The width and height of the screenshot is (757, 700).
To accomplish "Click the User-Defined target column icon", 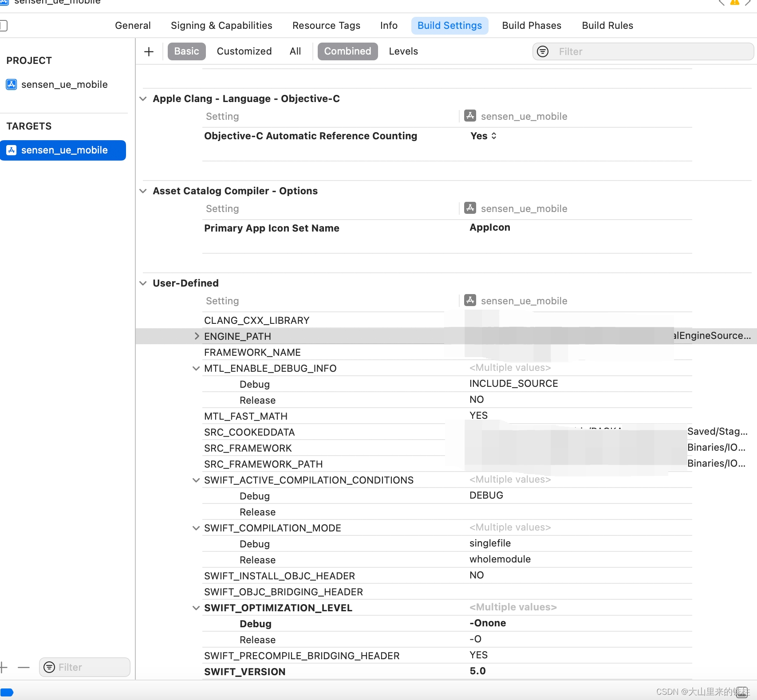I will click(470, 300).
